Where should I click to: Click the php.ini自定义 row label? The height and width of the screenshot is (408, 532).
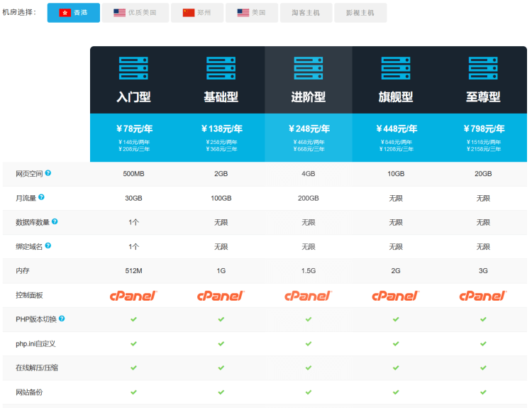(x=35, y=344)
